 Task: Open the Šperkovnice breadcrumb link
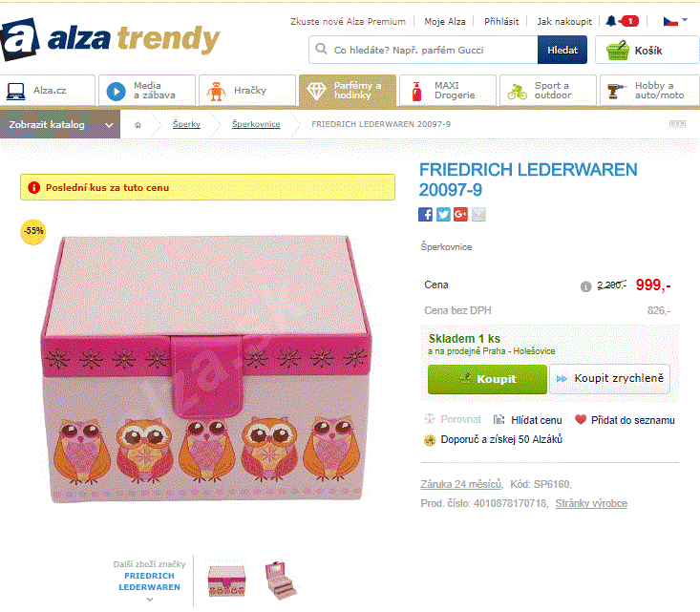click(x=256, y=124)
